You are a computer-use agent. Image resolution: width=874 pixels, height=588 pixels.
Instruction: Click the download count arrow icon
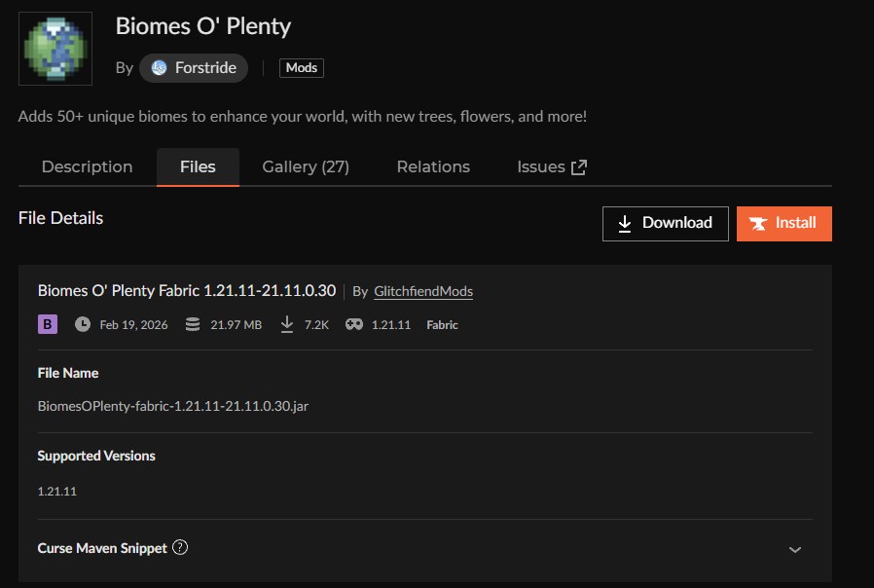tap(287, 324)
